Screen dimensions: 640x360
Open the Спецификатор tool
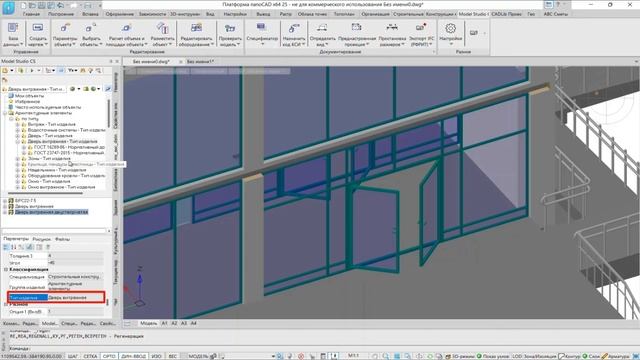pos(262,34)
